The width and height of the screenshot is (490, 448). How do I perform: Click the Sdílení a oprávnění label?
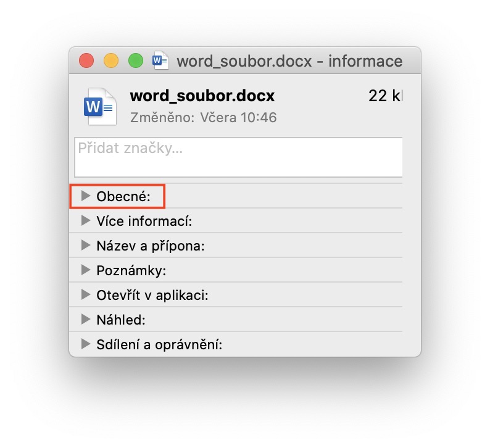159,345
